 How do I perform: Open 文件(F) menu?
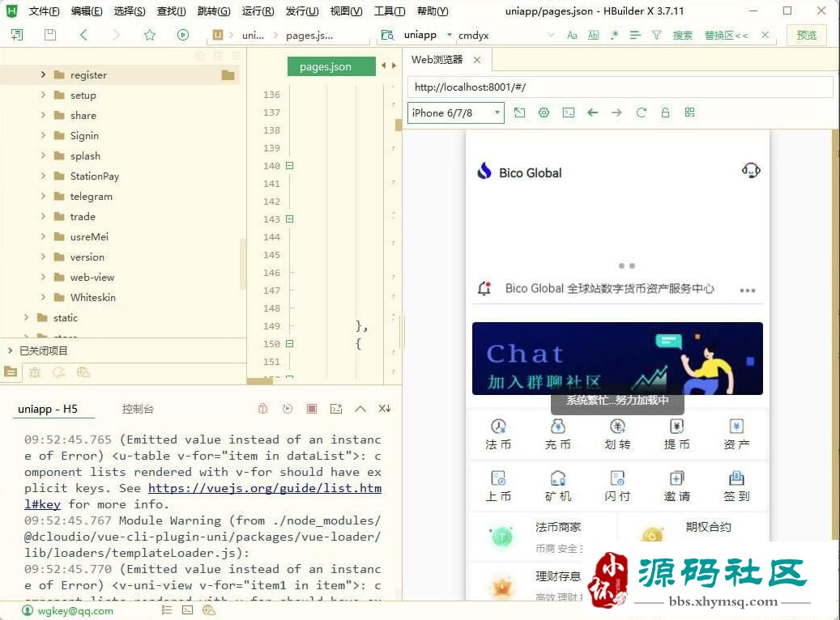[44, 11]
